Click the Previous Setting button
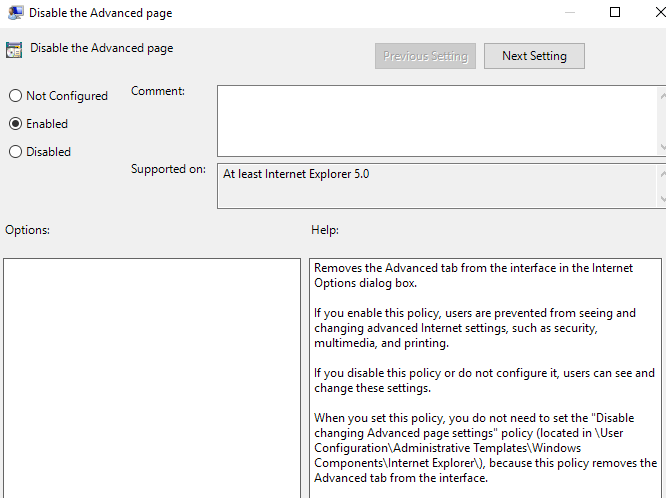Image resolution: width=666 pixels, height=498 pixels. click(x=425, y=56)
